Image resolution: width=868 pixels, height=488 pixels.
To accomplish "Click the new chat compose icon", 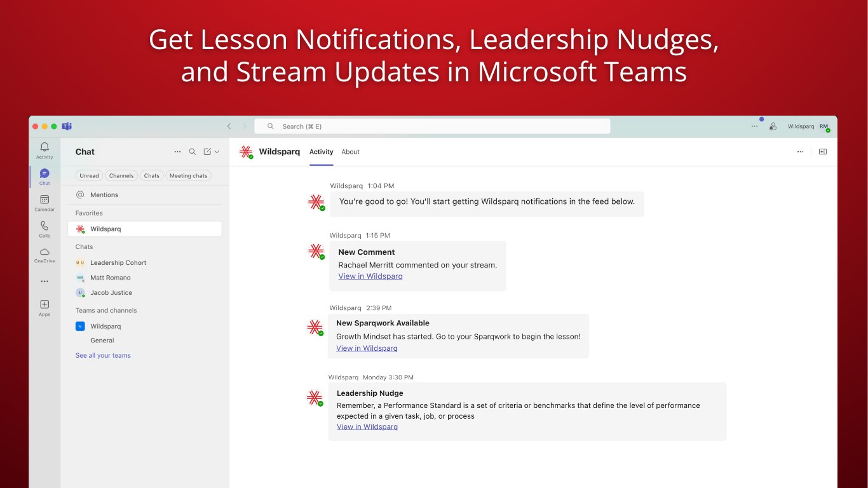I will click(207, 152).
